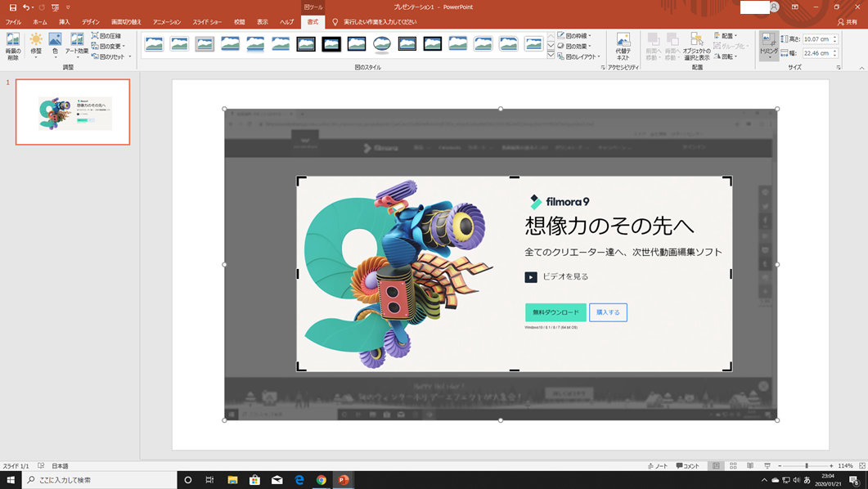
Task: Start slide show from quick access toolbar
Action: 55,7
